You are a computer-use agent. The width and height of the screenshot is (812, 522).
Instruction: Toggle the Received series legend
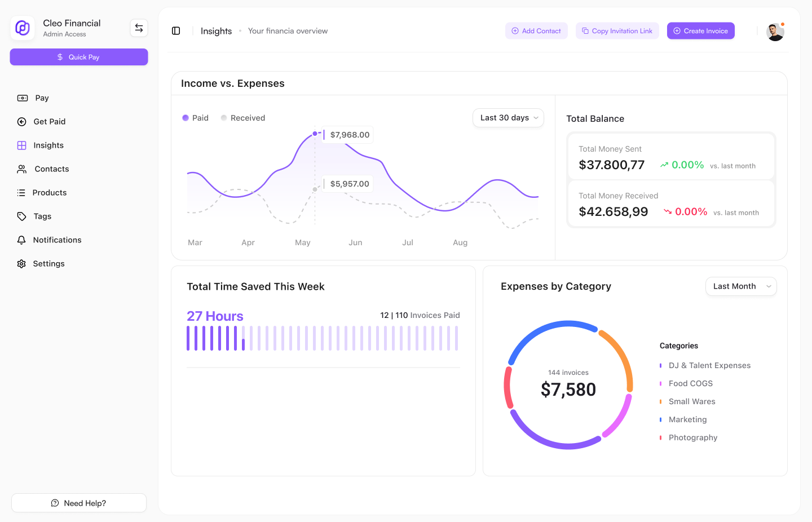[x=242, y=118]
